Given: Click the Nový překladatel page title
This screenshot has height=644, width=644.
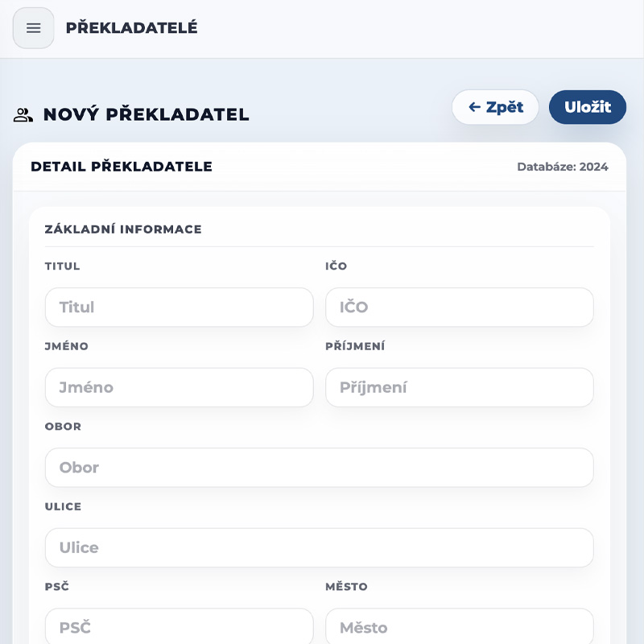Looking at the screenshot, I should (x=146, y=115).
